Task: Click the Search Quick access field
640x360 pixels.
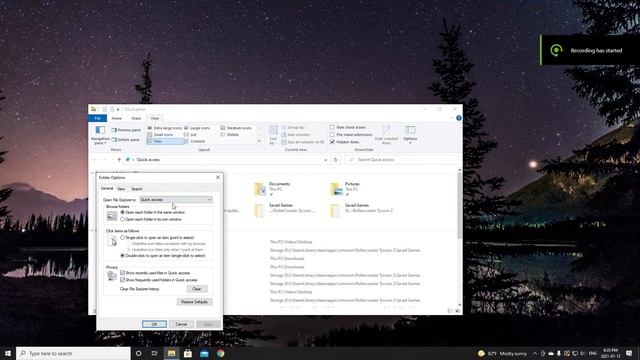Action: (402, 160)
